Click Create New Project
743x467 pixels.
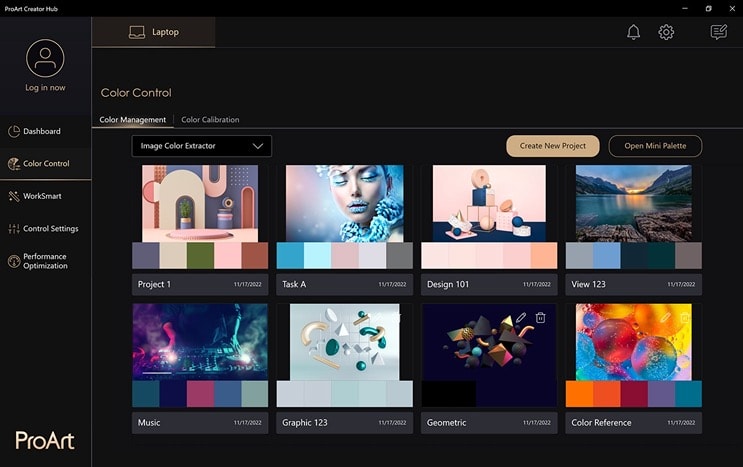[553, 146]
